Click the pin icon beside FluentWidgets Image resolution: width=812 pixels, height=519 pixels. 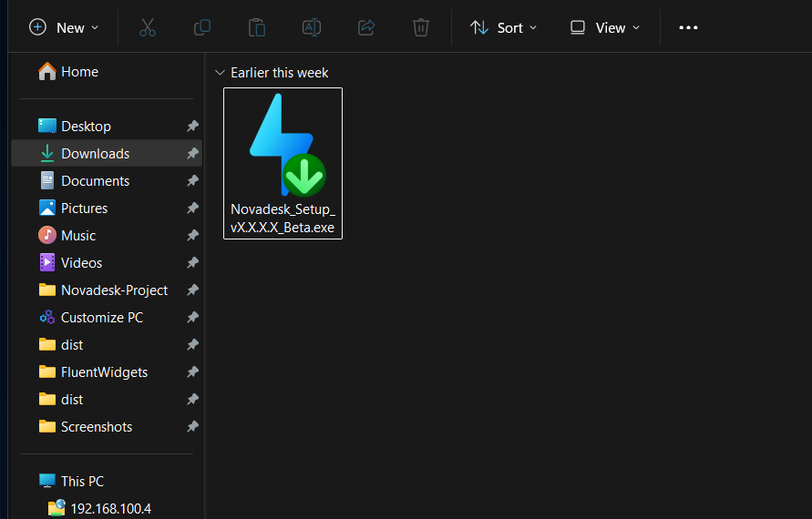[192, 372]
